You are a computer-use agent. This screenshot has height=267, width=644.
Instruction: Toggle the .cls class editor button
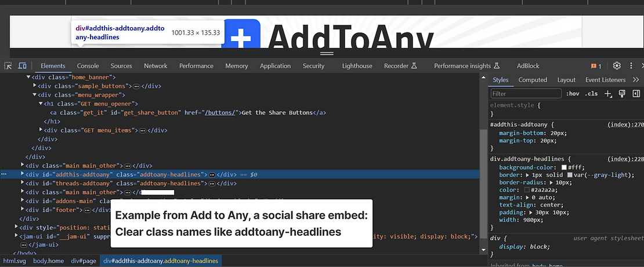point(591,93)
